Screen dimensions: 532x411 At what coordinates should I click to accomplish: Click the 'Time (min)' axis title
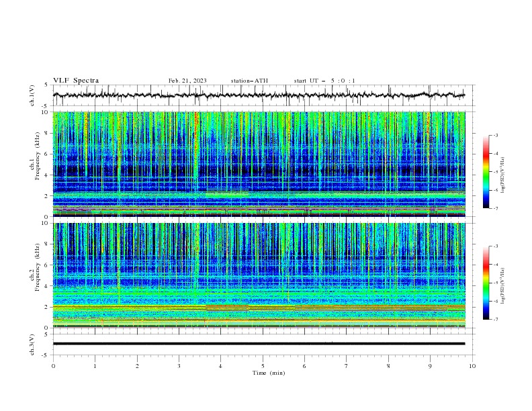269,373
